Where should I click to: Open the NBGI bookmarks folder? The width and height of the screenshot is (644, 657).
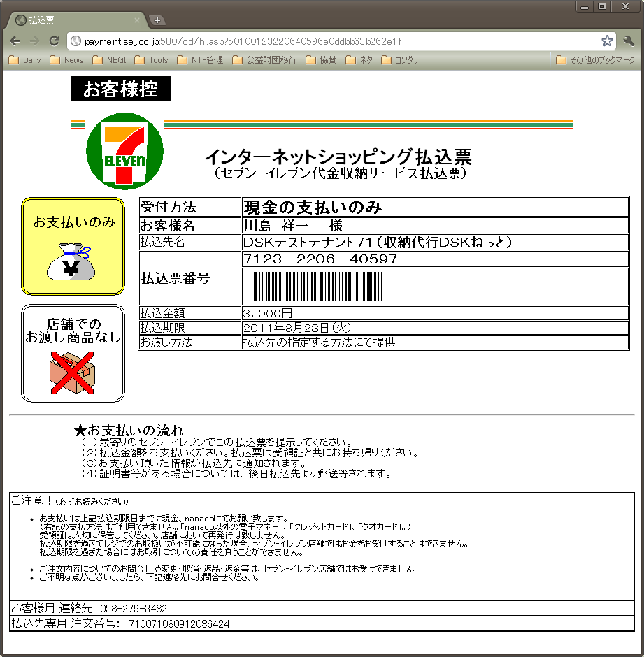click(x=109, y=60)
